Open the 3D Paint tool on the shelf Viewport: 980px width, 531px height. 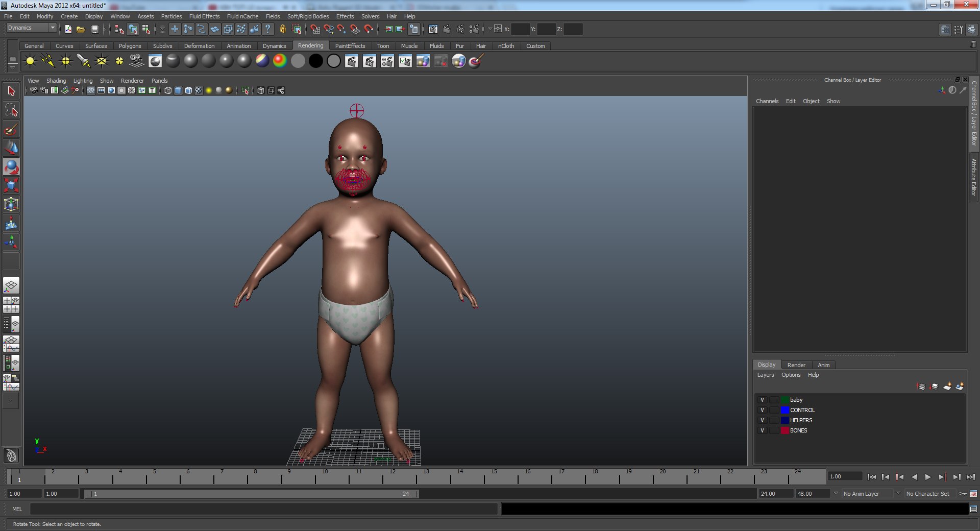tap(476, 61)
